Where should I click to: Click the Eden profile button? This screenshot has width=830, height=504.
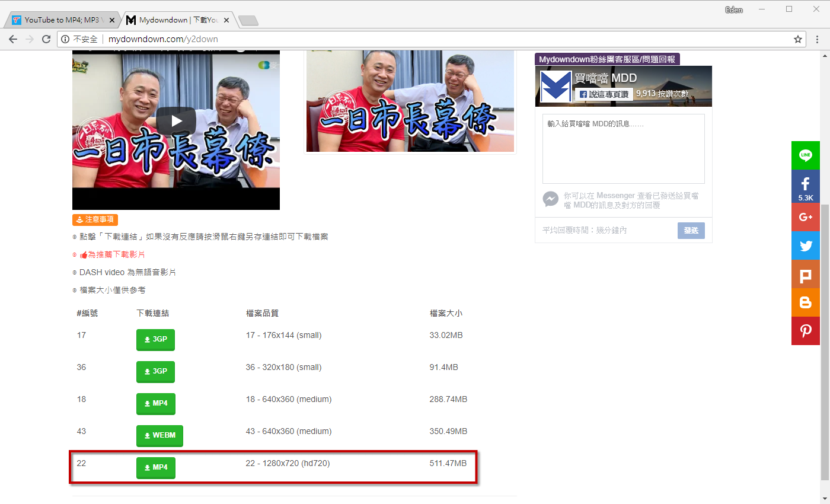[734, 9]
